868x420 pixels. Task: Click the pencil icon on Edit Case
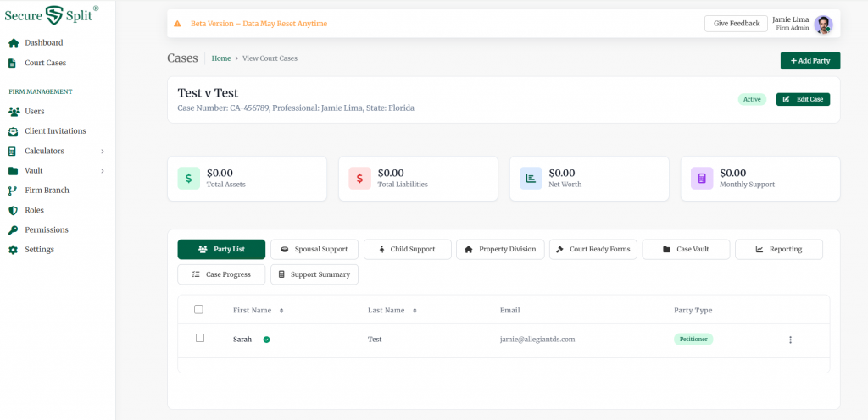pos(787,99)
